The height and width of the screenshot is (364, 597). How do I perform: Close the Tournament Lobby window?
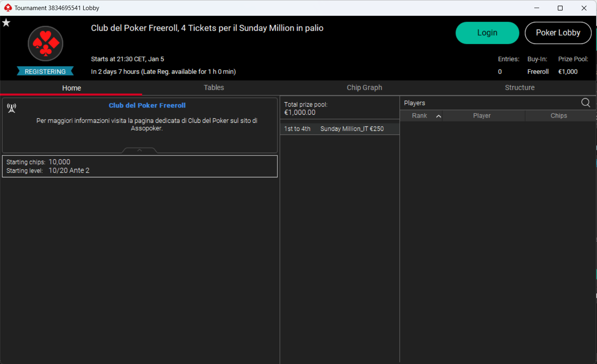point(584,8)
